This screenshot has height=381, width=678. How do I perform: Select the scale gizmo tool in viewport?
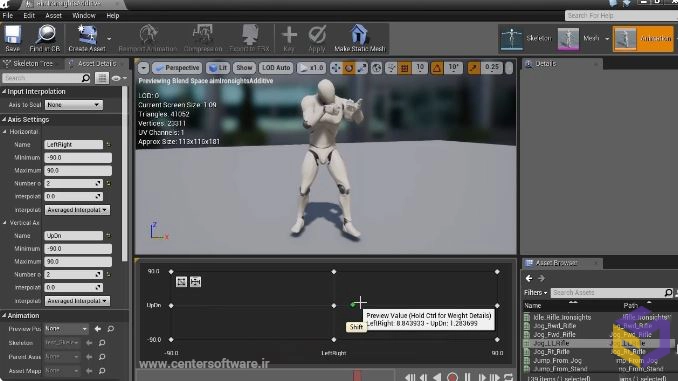pos(362,68)
